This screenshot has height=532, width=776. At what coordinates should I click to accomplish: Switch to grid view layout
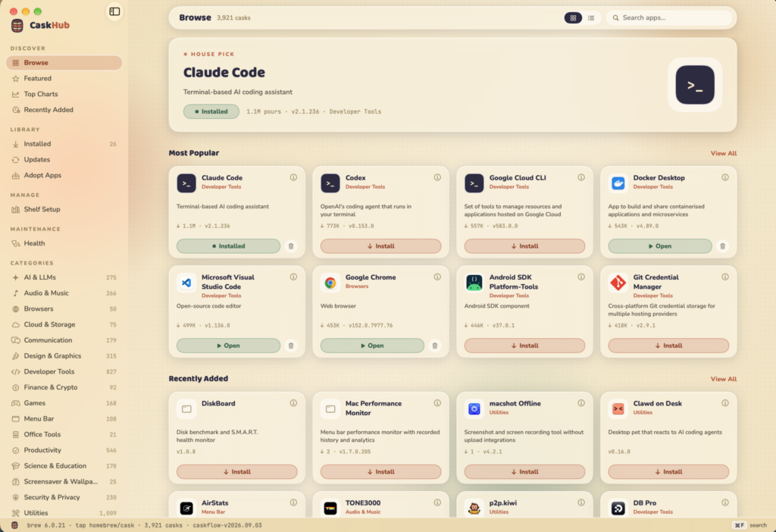coord(573,18)
